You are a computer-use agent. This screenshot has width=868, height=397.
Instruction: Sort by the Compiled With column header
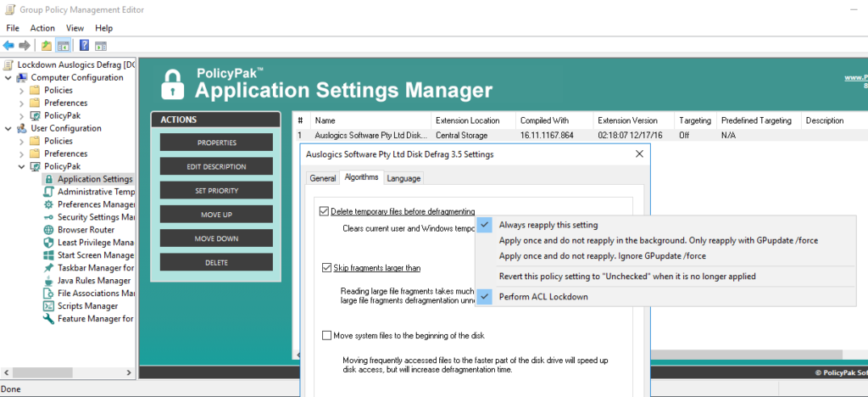[x=554, y=120]
